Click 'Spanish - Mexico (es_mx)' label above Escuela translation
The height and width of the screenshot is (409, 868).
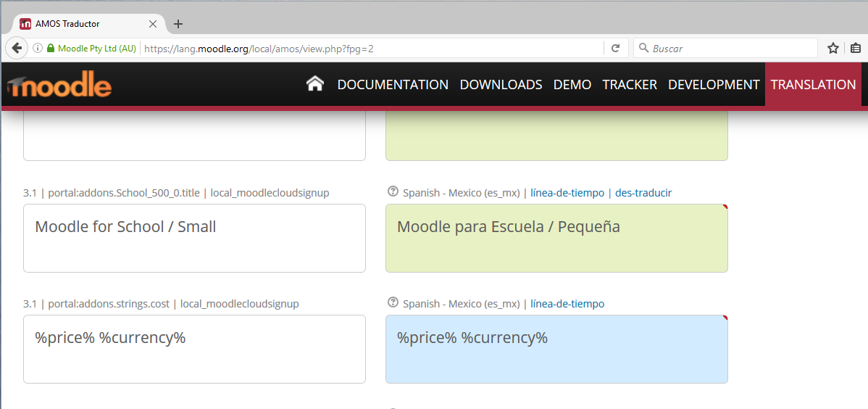tap(461, 193)
